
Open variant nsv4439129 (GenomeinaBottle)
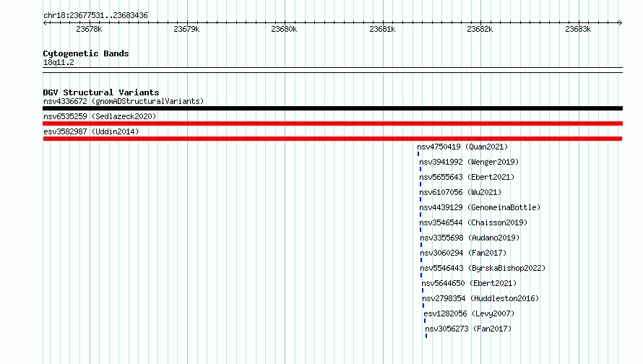[x=480, y=207]
